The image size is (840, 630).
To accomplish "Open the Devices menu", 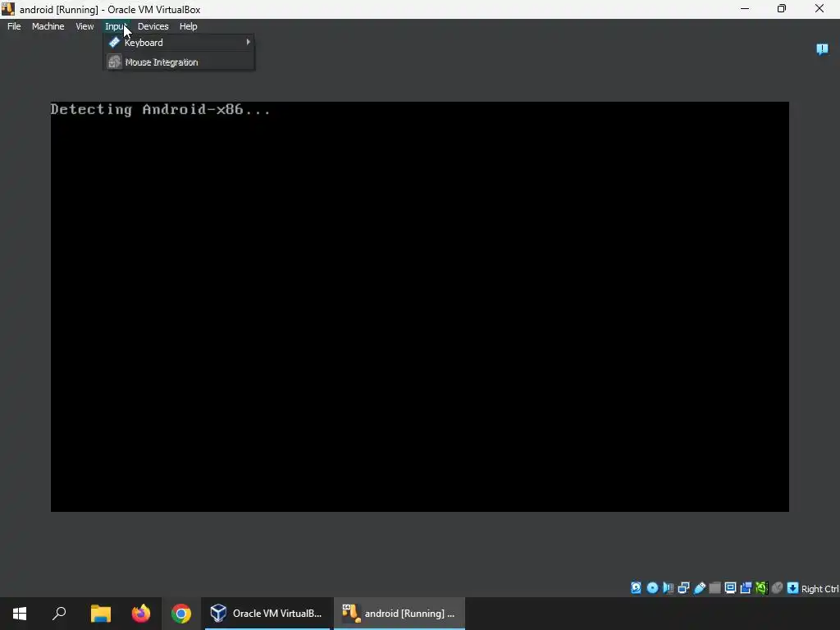I will click(x=153, y=26).
